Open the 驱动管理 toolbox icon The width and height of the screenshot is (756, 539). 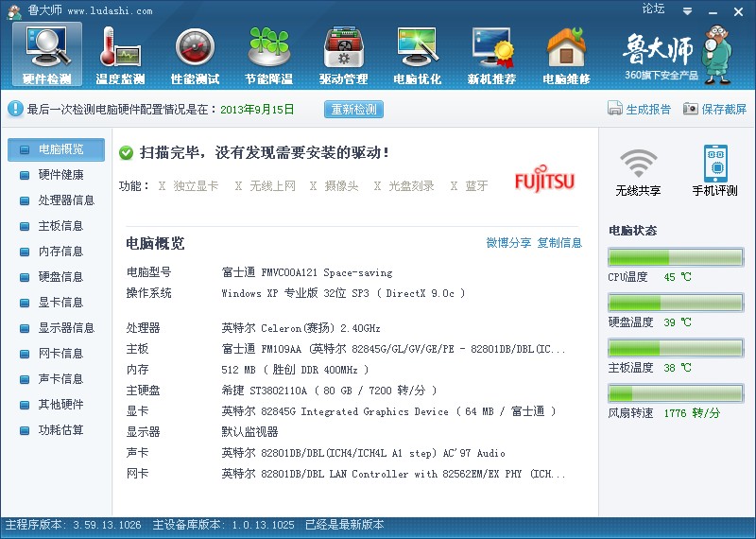pos(343,54)
